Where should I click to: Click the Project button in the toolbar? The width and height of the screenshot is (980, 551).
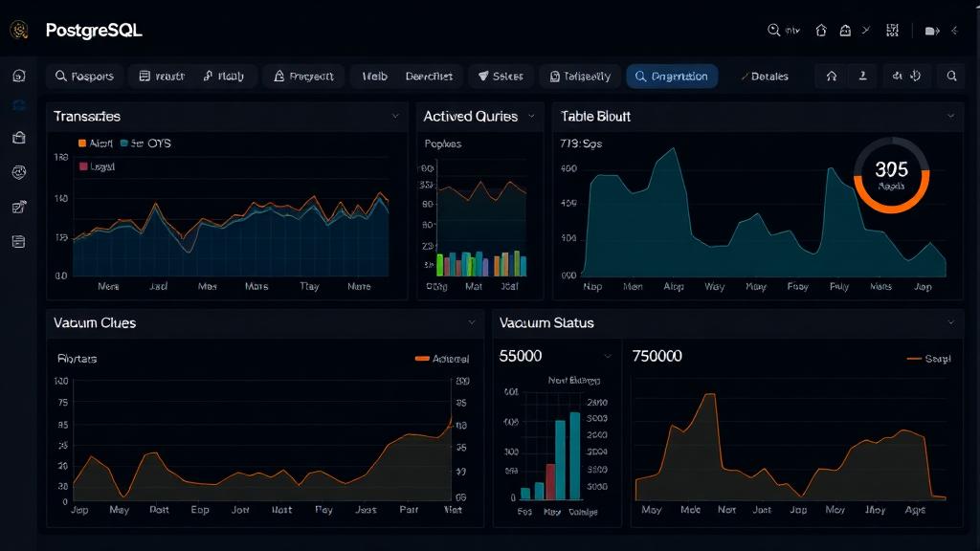click(303, 76)
